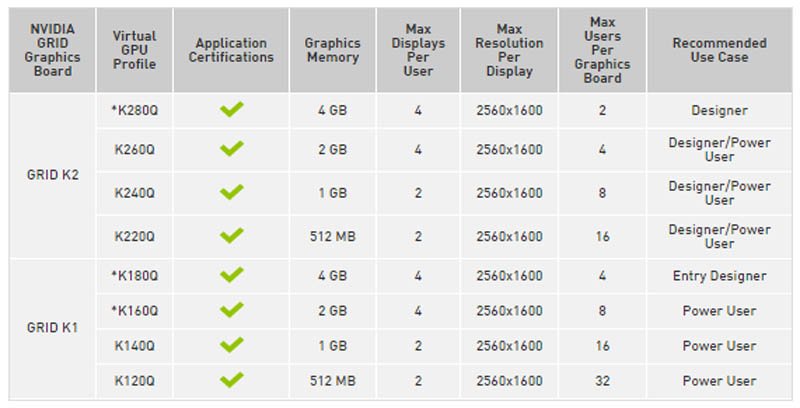Click max displays '2' in the K140Q row
This screenshot has height=408, width=800.
tap(418, 346)
